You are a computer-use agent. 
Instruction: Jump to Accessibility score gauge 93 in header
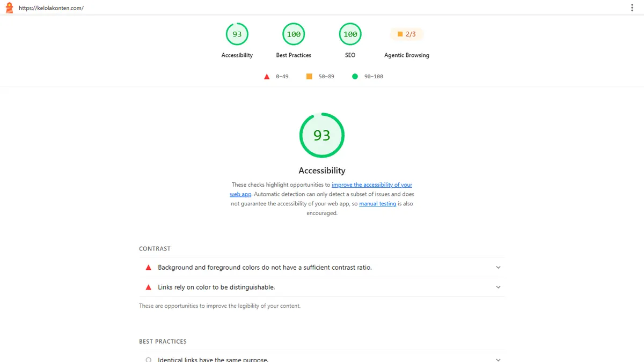pyautogui.click(x=237, y=34)
